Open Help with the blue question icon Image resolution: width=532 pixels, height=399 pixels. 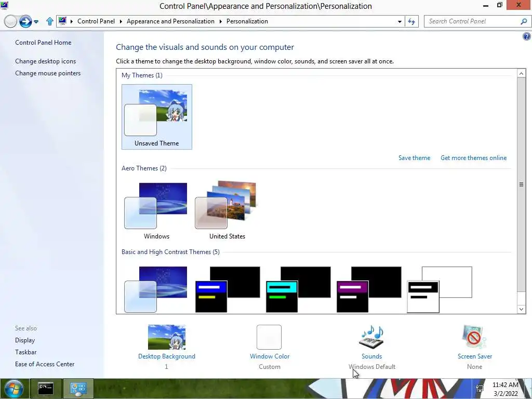pos(527,36)
